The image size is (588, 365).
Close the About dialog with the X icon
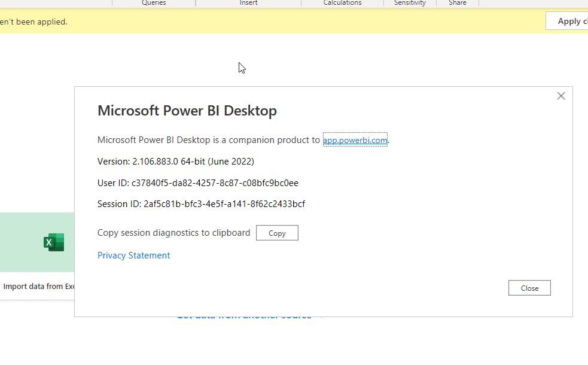(x=560, y=96)
